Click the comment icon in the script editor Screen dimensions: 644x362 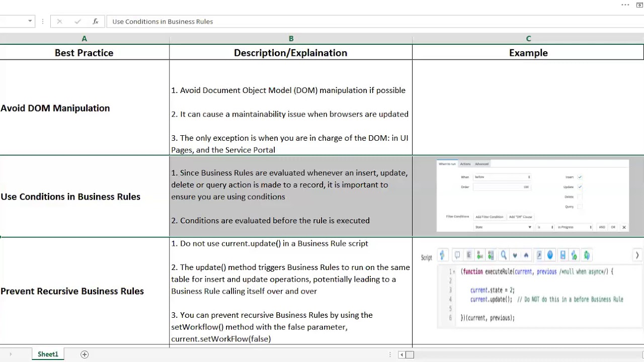tap(457, 255)
